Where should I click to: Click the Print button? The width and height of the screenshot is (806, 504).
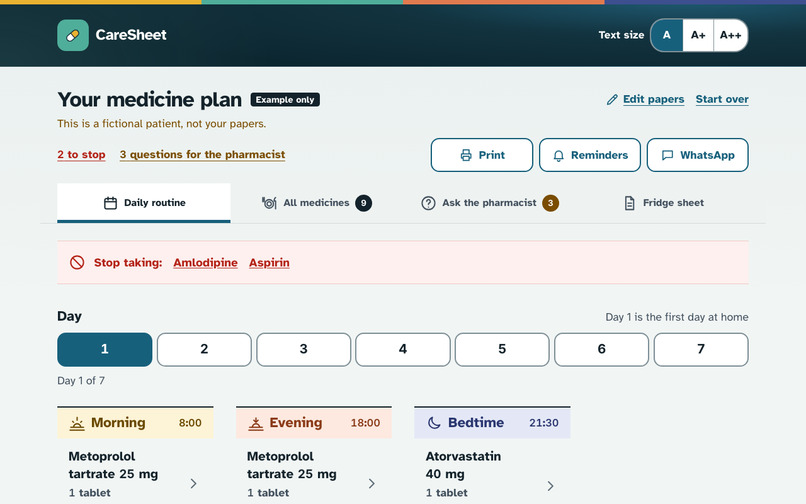tap(482, 155)
